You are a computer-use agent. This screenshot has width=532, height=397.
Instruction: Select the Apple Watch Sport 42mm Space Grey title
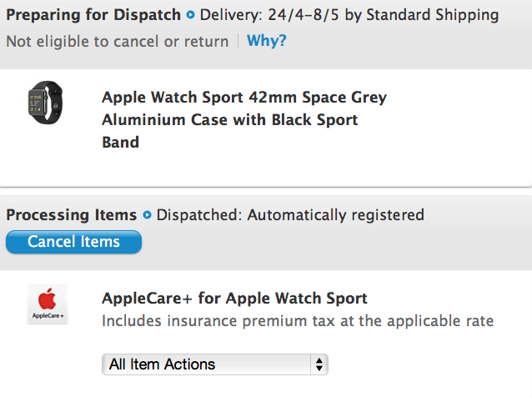(244, 120)
